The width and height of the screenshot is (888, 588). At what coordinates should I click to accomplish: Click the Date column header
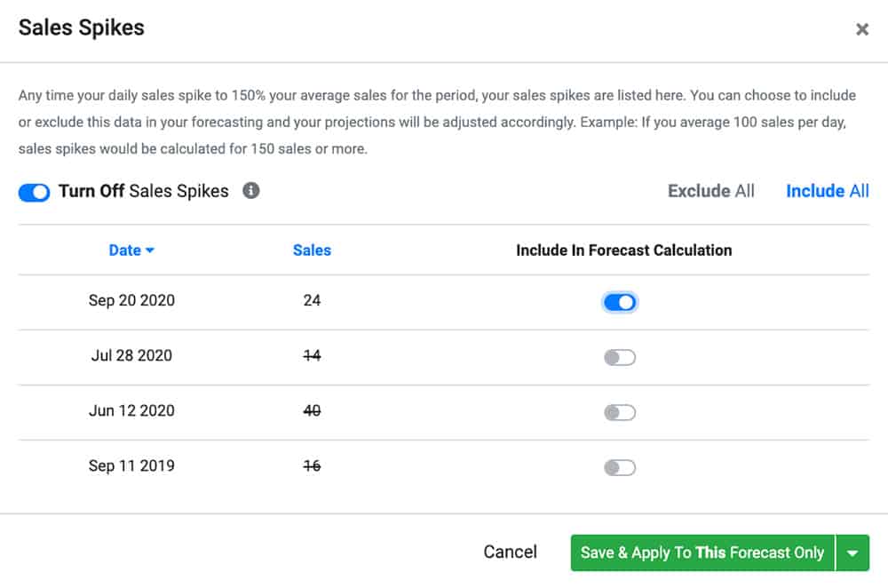tap(125, 250)
